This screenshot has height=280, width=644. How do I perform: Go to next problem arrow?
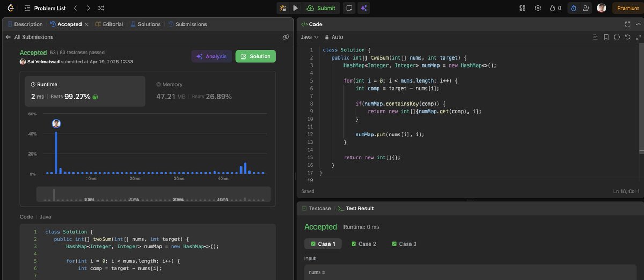[88, 8]
